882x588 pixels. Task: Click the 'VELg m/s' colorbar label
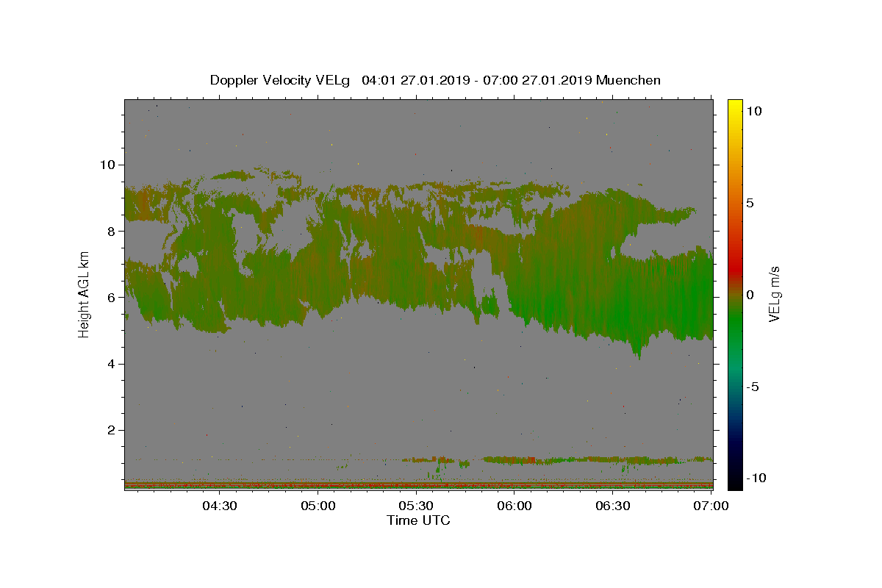[x=774, y=295]
